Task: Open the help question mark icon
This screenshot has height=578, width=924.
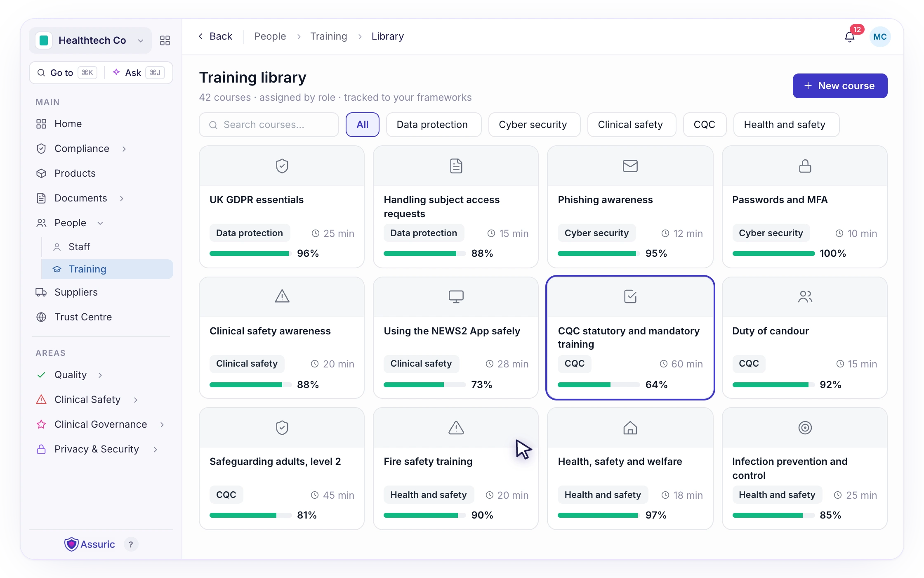Action: point(131,544)
